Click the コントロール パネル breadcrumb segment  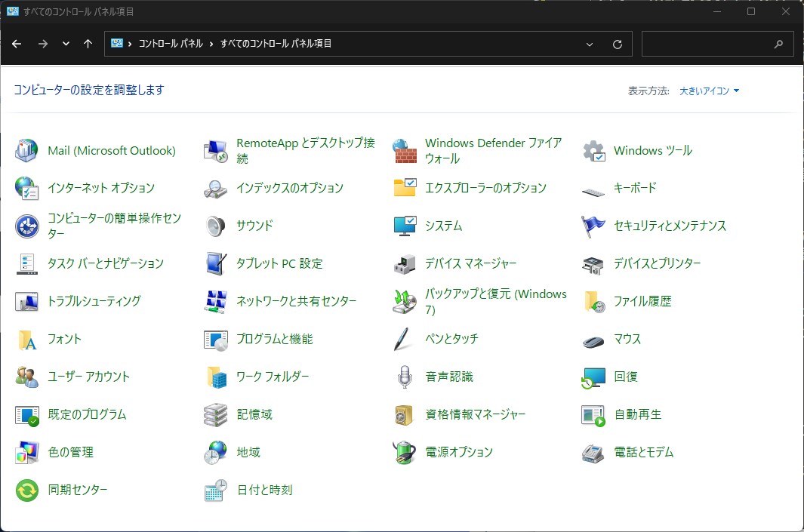171,44
